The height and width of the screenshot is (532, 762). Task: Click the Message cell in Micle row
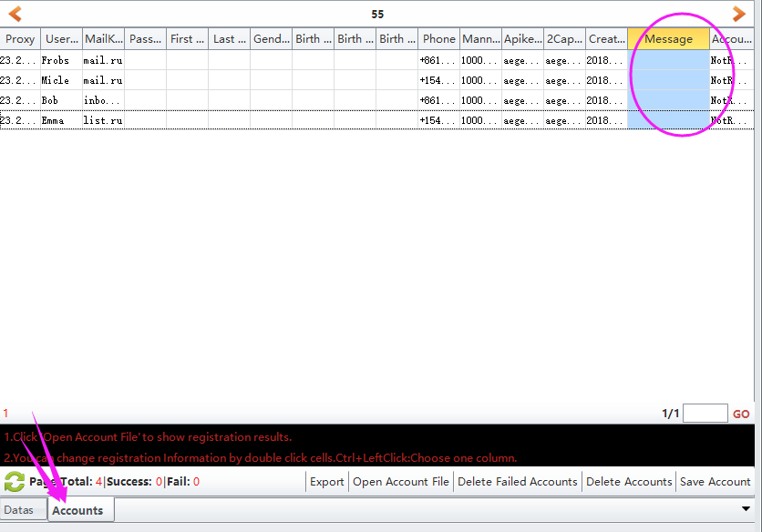(x=668, y=80)
